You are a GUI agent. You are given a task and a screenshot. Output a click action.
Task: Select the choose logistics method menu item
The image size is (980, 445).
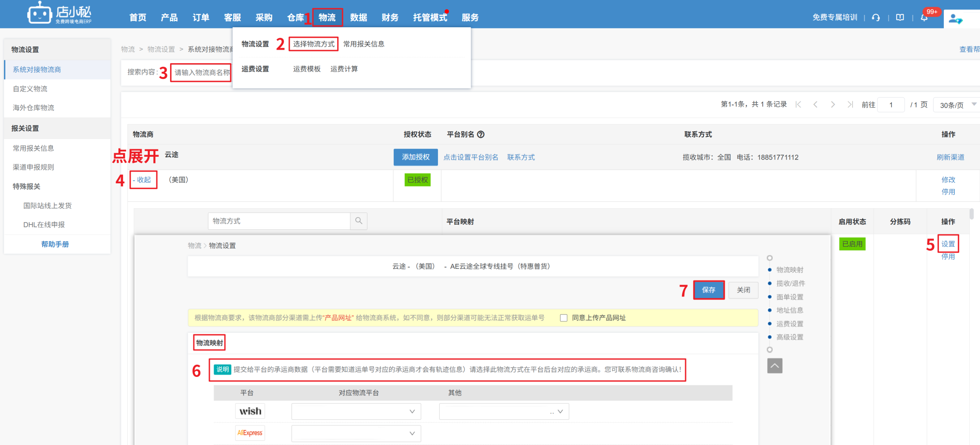[313, 44]
